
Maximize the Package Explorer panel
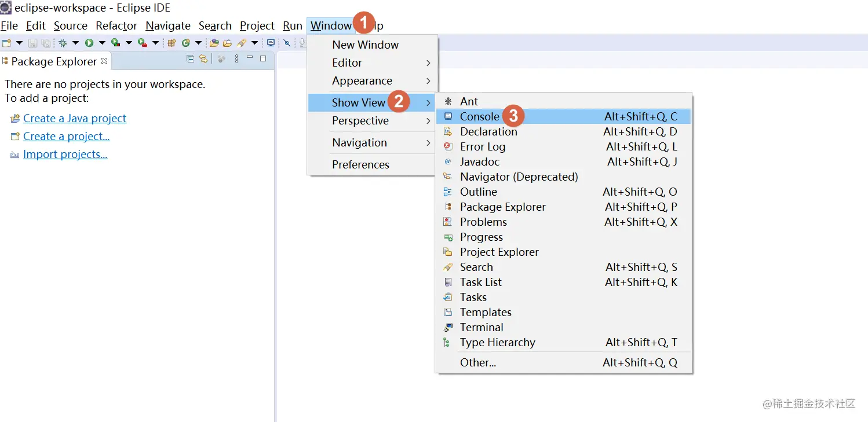click(x=263, y=58)
